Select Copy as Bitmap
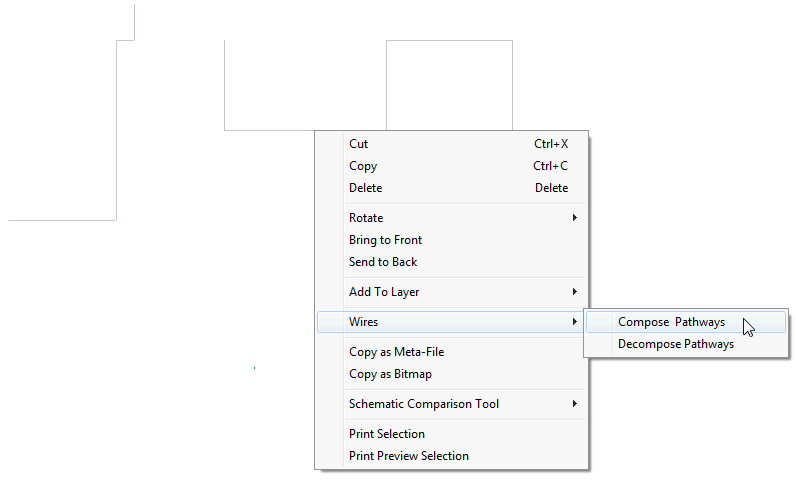The width and height of the screenshot is (796, 480). pyautogui.click(x=390, y=374)
